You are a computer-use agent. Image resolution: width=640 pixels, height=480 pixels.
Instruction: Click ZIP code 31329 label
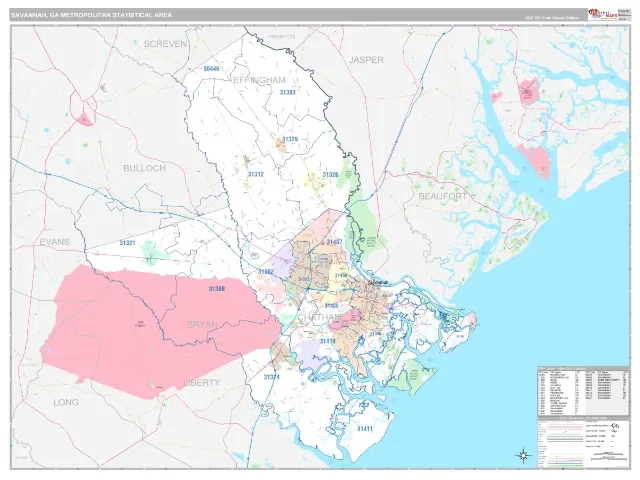(290, 139)
